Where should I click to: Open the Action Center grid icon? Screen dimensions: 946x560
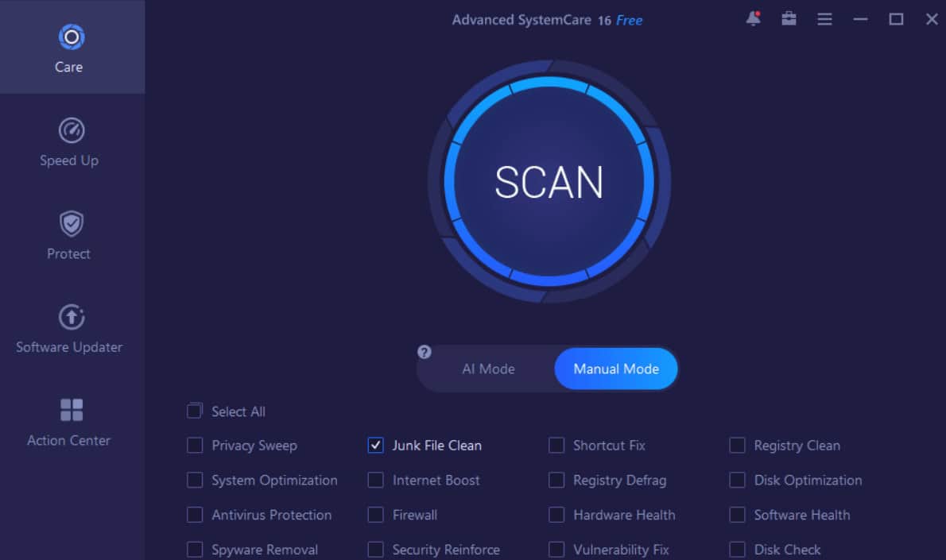(x=72, y=410)
